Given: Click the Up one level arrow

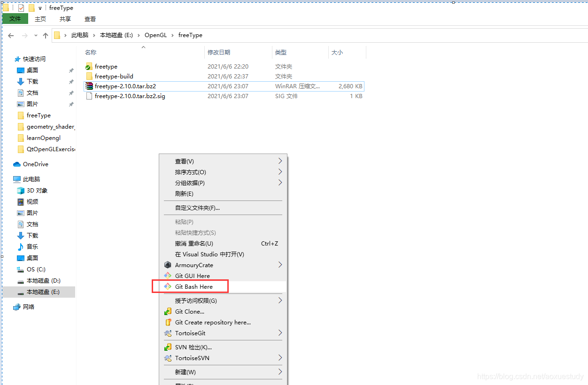Looking at the screenshot, I should tap(46, 35).
